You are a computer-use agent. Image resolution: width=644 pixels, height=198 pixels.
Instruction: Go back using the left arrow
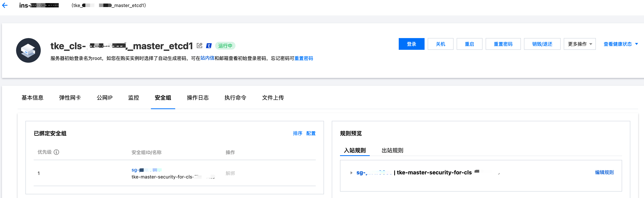pyautogui.click(x=5, y=5)
